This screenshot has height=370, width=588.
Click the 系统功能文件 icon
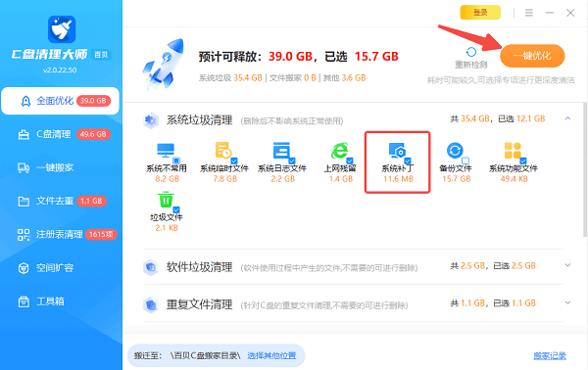pyautogui.click(x=513, y=150)
